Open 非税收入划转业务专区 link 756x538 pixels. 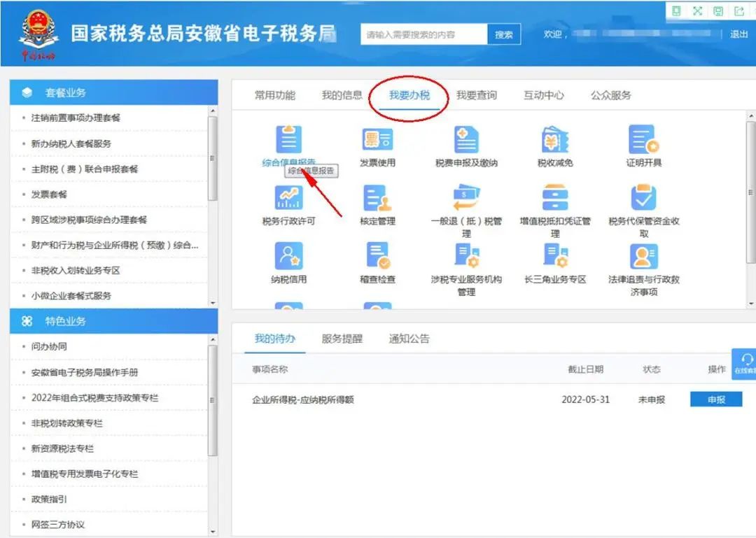click(x=76, y=271)
